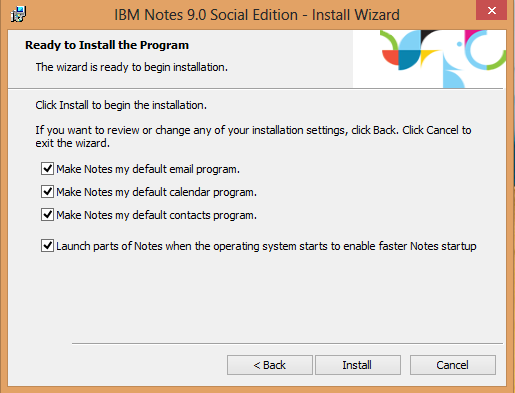Close the Install Wizard window
The image size is (515, 393).
tap(491, 10)
